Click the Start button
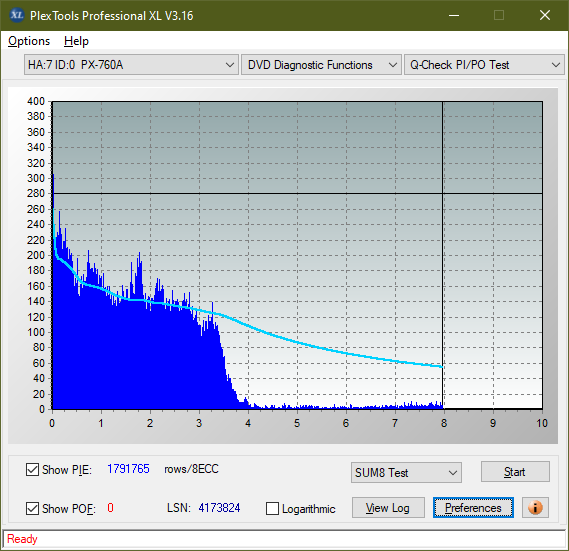This screenshot has height=551, width=569. (x=515, y=472)
